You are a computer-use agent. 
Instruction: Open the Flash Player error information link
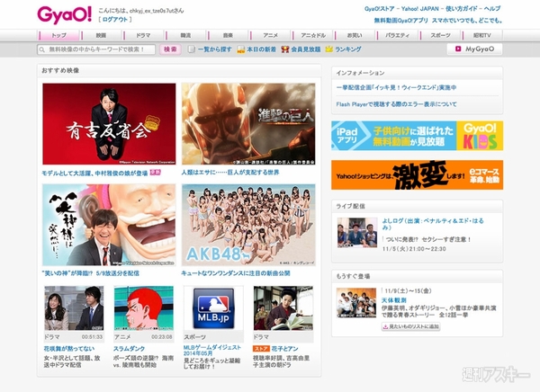tap(396, 104)
